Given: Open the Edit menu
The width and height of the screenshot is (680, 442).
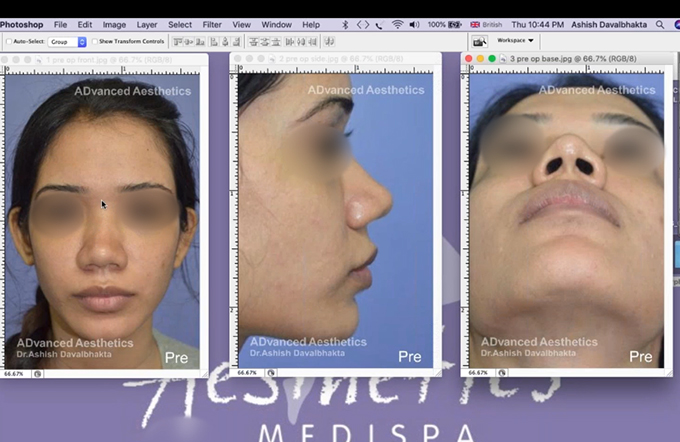Looking at the screenshot, I should (x=85, y=25).
